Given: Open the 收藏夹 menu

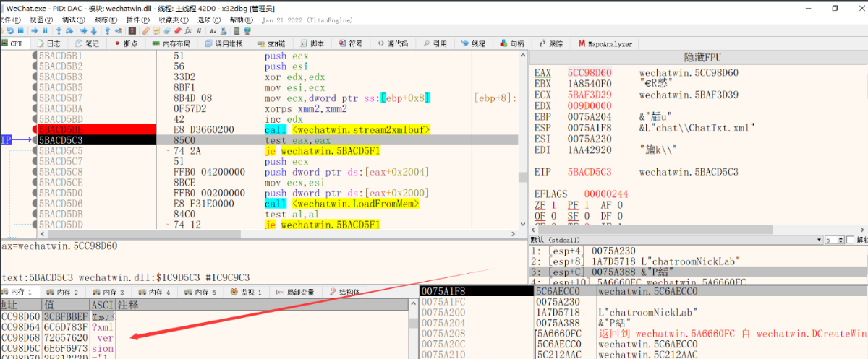Looking at the screenshot, I should coord(172,20).
